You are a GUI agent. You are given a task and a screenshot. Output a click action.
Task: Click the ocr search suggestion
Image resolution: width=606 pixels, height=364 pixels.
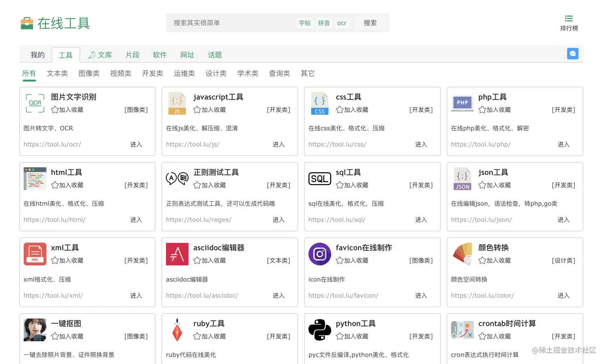pyautogui.click(x=342, y=23)
